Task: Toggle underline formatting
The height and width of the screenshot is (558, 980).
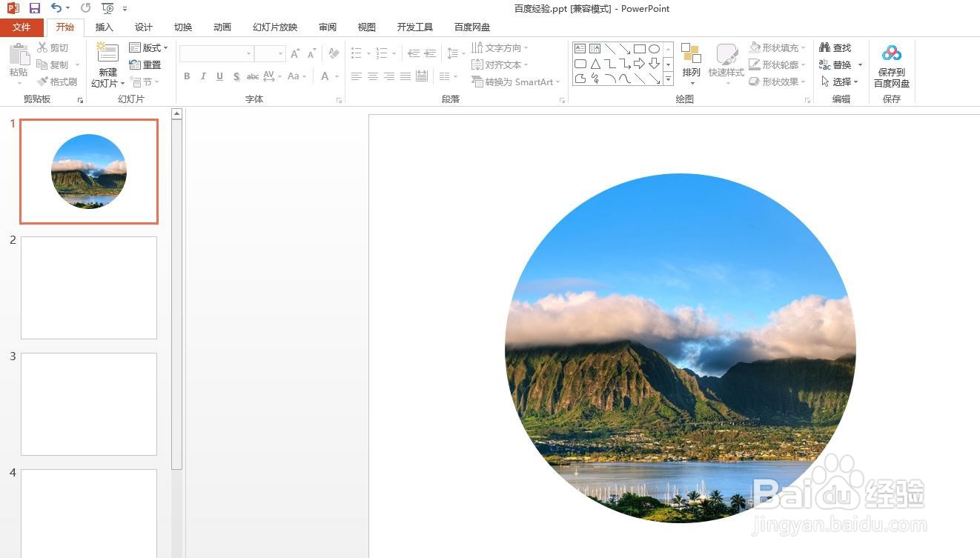Action: coord(219,76)
